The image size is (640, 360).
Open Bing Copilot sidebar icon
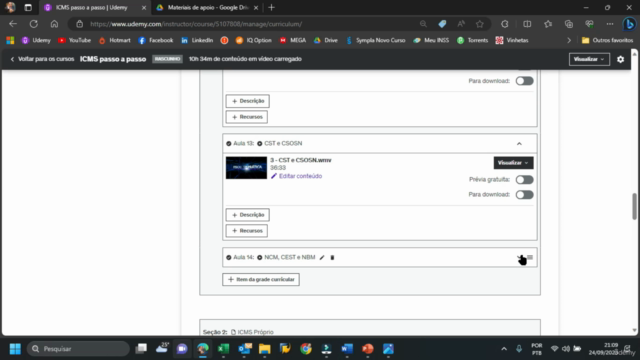click(629, 24)
